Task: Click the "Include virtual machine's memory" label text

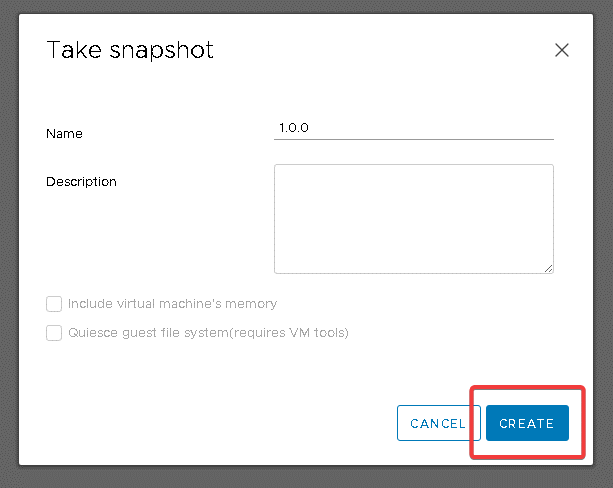Action: pos(172,304)
